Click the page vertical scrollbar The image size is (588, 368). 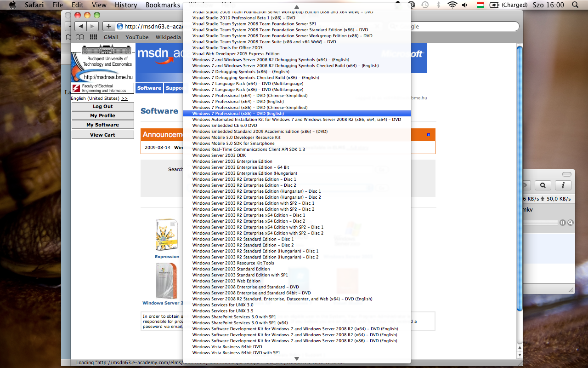pos(520,179)
